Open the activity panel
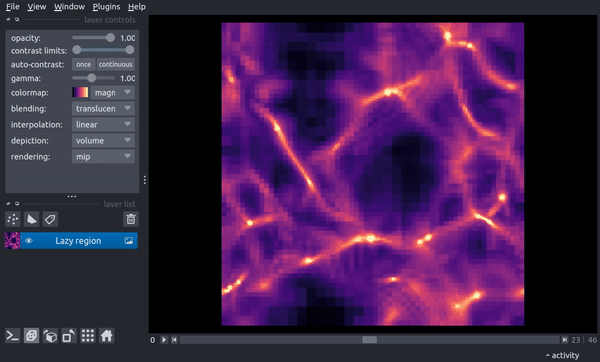The height and width of the screenshot is (362, 600). 562,355
